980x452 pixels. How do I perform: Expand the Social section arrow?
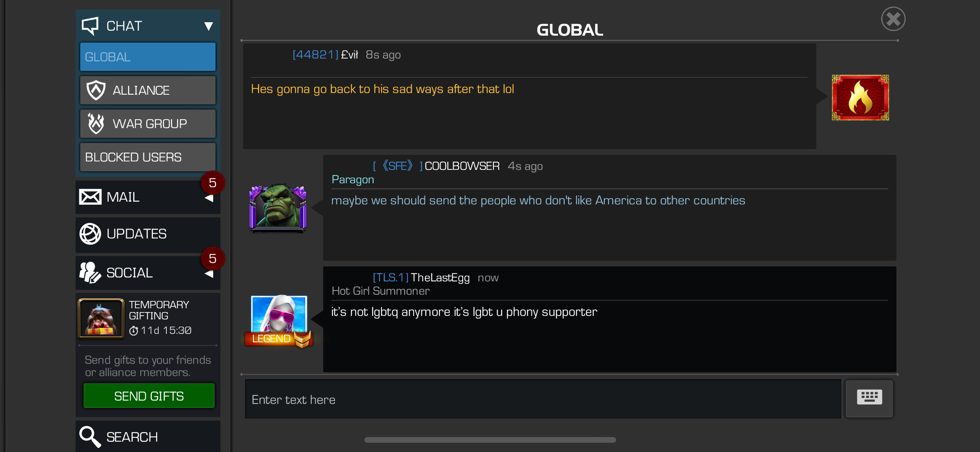coord(209,274)
